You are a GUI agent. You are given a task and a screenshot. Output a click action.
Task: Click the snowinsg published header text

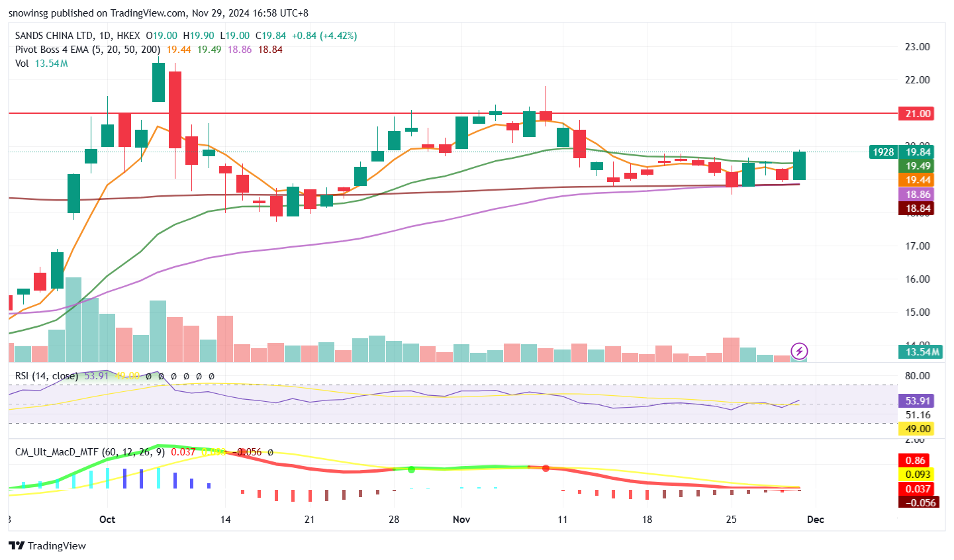(x=158, y=13)
